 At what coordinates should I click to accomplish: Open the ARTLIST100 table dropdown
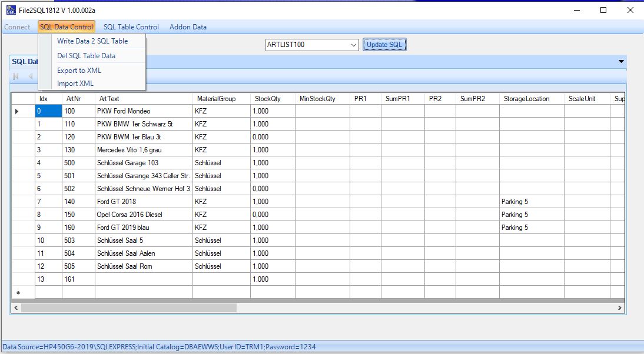coord(354,45)
